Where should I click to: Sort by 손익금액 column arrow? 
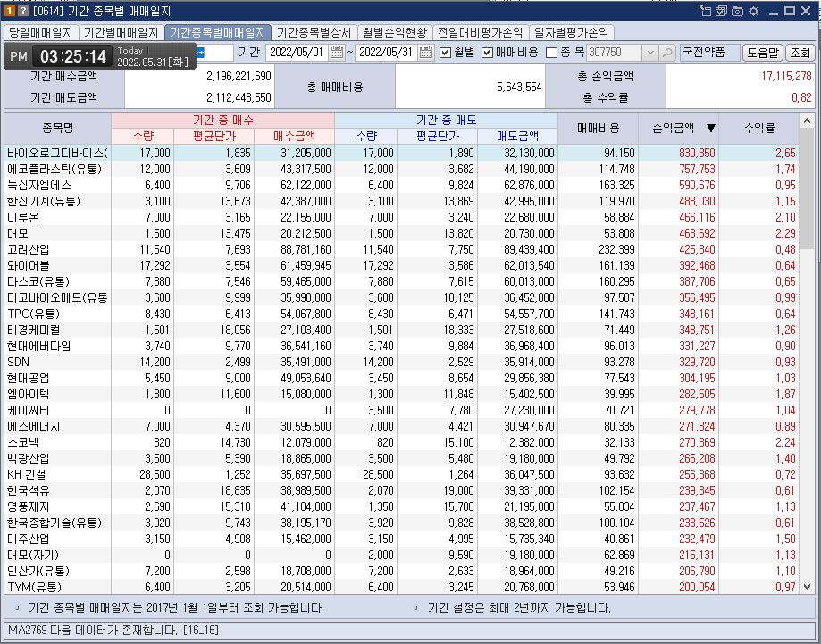pyautogui.click(x=710, y=129)
